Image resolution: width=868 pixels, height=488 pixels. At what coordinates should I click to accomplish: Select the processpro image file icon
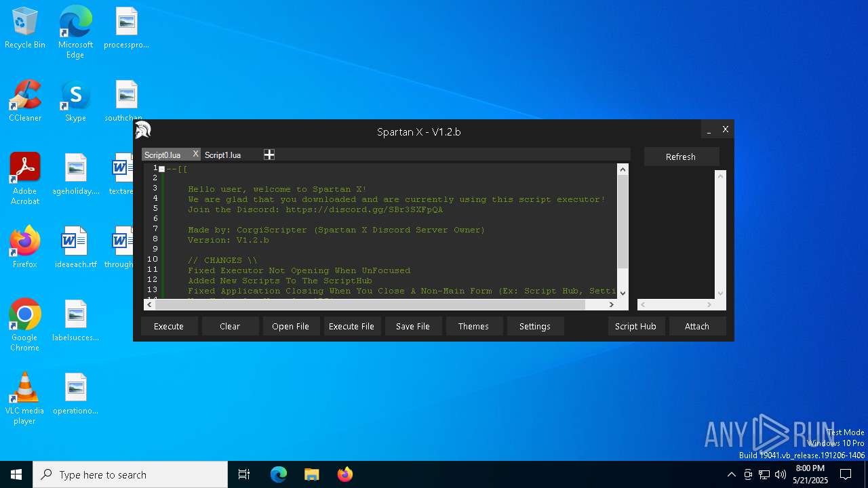pos(126,28)
